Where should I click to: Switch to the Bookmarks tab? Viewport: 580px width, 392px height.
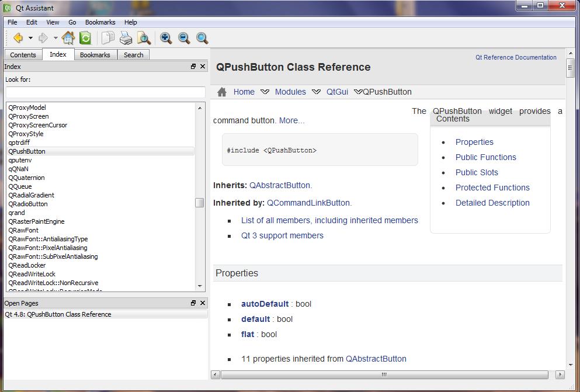coord(95,55)
